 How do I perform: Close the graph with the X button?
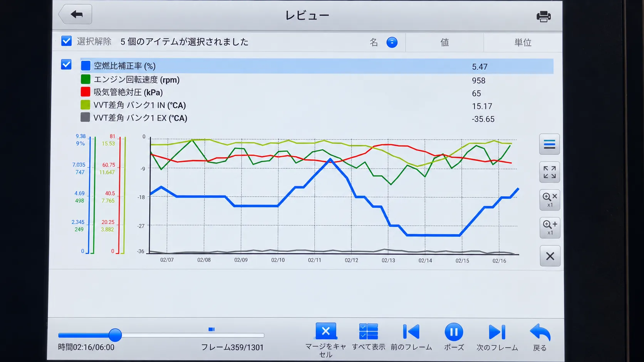click(x=550, y=256)
